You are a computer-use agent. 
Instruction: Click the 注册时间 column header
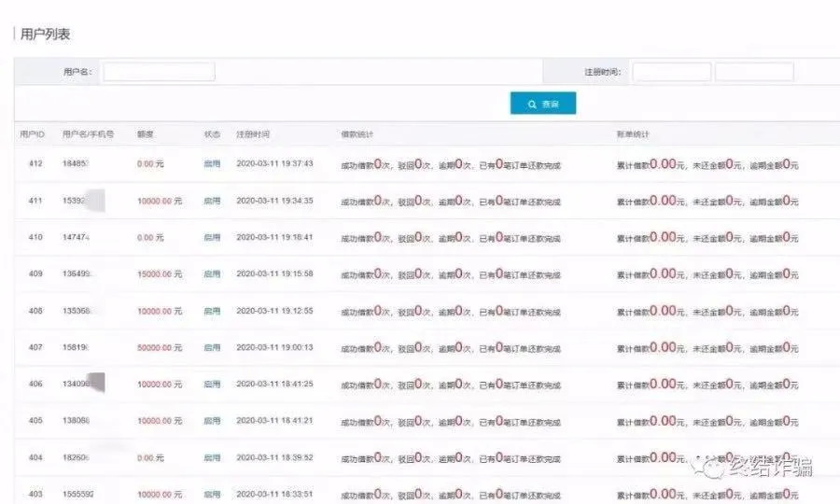[x=253, y=134]
